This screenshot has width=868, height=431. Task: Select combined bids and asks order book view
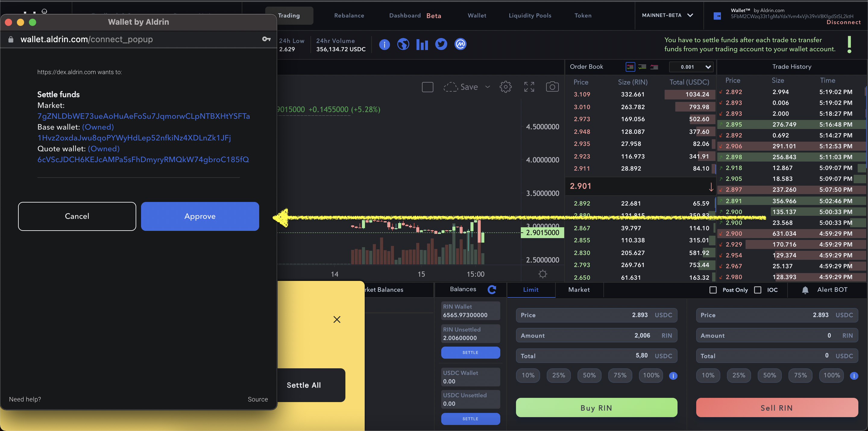[x=630, y=67]
